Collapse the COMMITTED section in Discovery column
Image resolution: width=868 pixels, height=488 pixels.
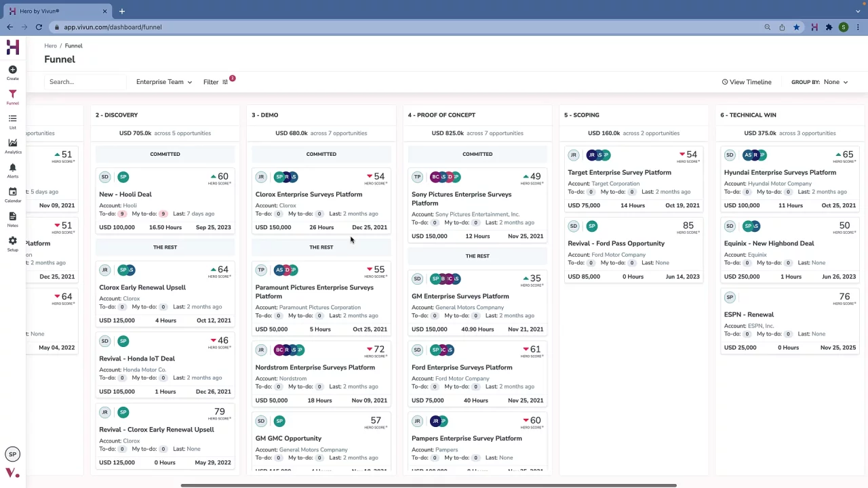165,154
